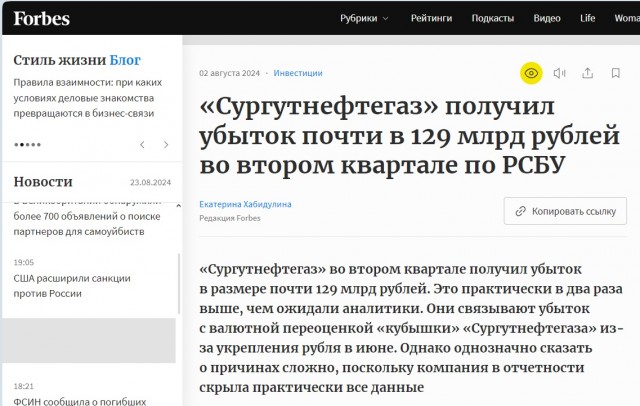Image resolution: width=640 pixels, height=406 pixels.
Task: Open news about 700 объявлений
Action: tap(87, 220)
